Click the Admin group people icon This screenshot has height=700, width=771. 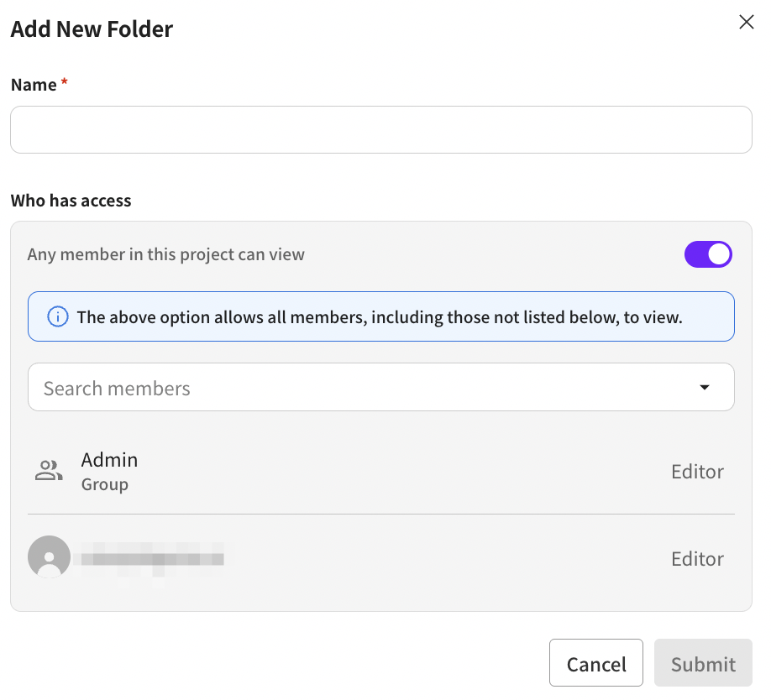(x=49, y=471)
